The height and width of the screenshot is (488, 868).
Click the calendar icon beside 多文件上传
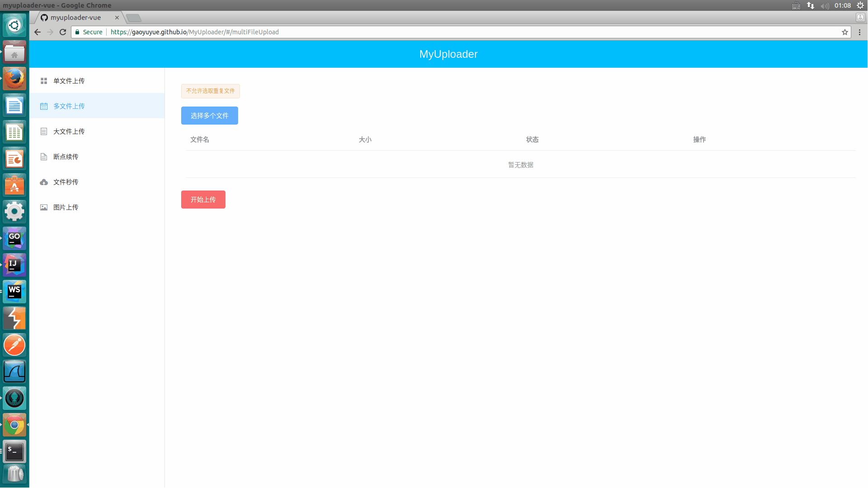click(44, 106)
